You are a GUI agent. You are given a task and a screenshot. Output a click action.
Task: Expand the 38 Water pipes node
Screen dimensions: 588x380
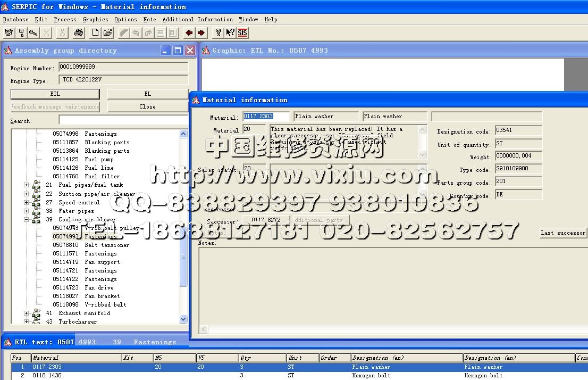(x=27, y=211)
